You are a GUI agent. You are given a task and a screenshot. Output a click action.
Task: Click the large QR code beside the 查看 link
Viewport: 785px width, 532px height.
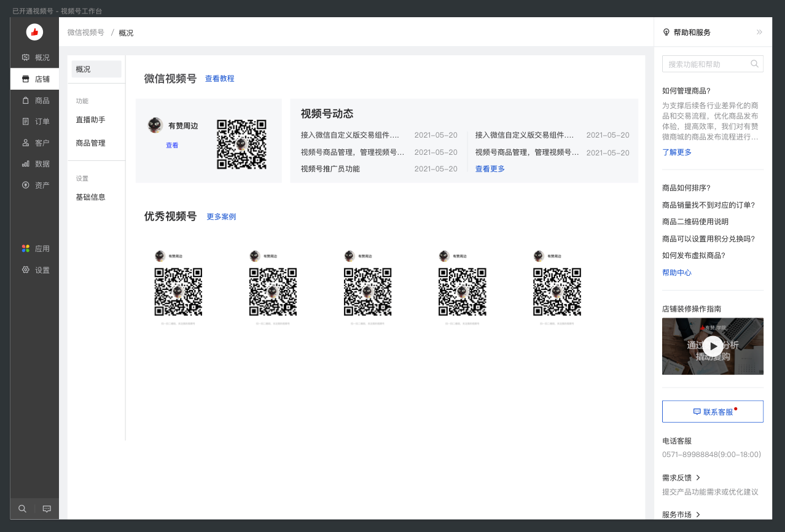[x=242, y=144]
